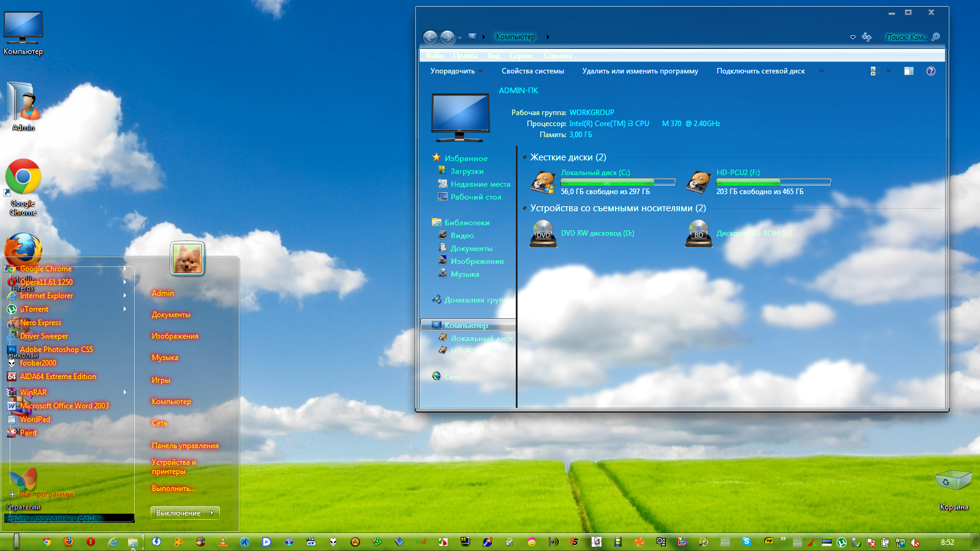Click the Explorer back navigation arrow
The height and width of the screenshot is (551, 980).
(x=430, y=37)
